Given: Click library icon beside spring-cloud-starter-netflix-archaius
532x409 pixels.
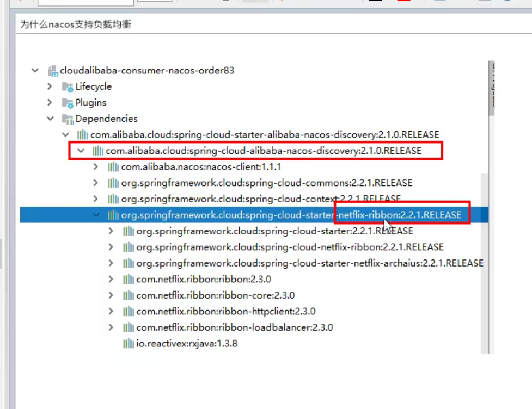Looking at the screenshot, I should [x=129, y=263].
